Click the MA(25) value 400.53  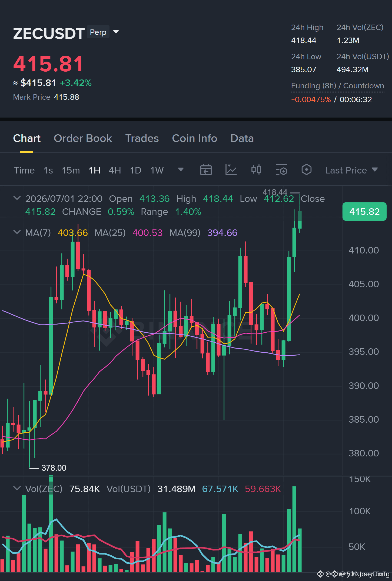(148, 233)
